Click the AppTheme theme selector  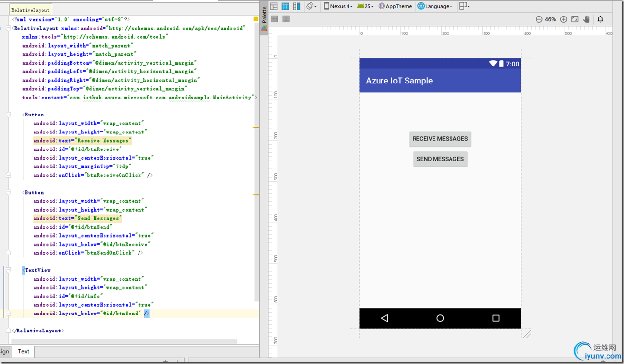coord(395,6)
